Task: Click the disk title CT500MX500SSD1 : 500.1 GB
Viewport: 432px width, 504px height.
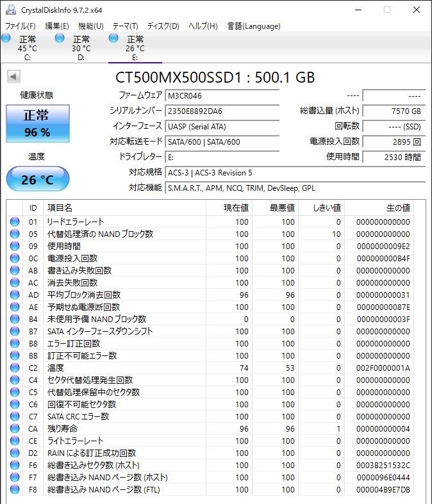Action: [215, 77]
